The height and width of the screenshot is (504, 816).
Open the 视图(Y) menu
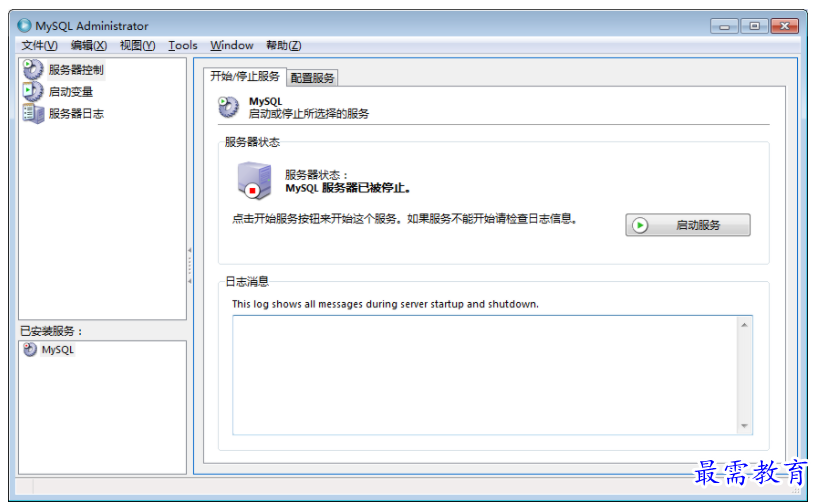coord(137,45)
